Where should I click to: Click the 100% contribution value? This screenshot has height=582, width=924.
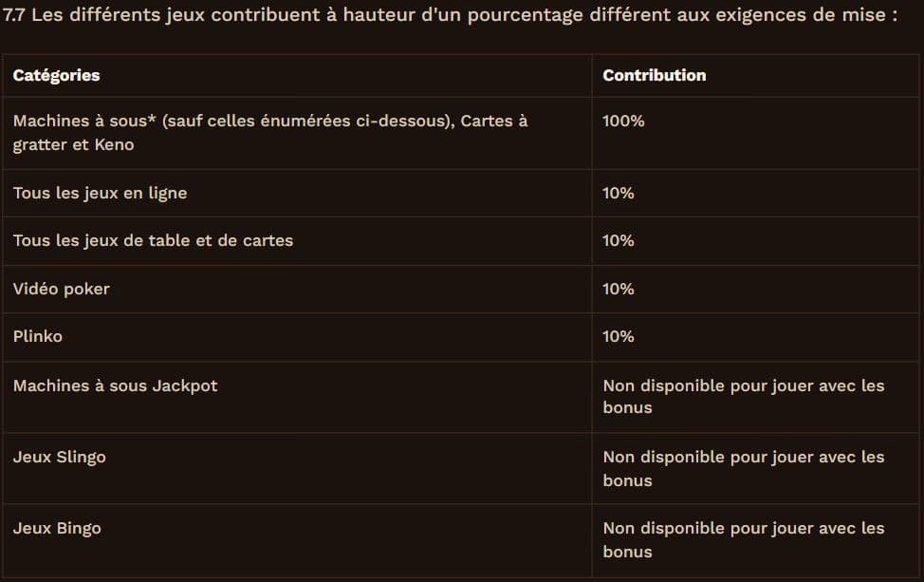click(x=623, y=122)
